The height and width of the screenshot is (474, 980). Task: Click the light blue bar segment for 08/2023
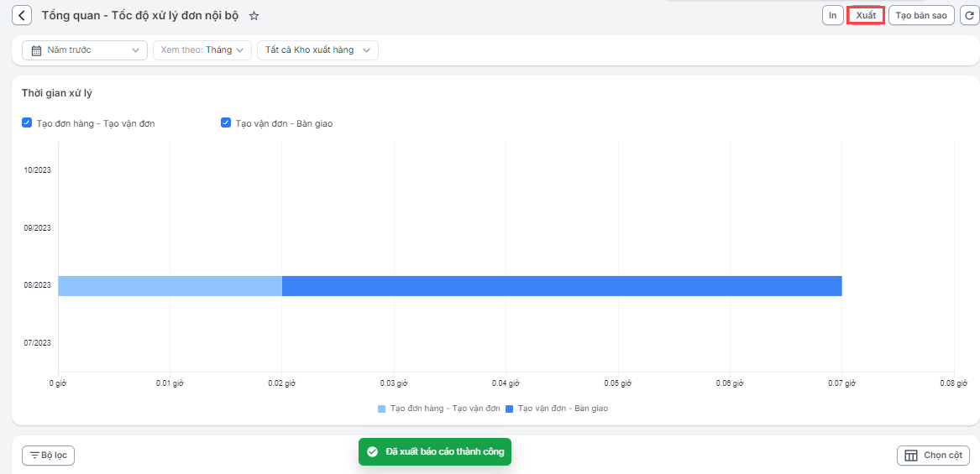coord(170,285)
